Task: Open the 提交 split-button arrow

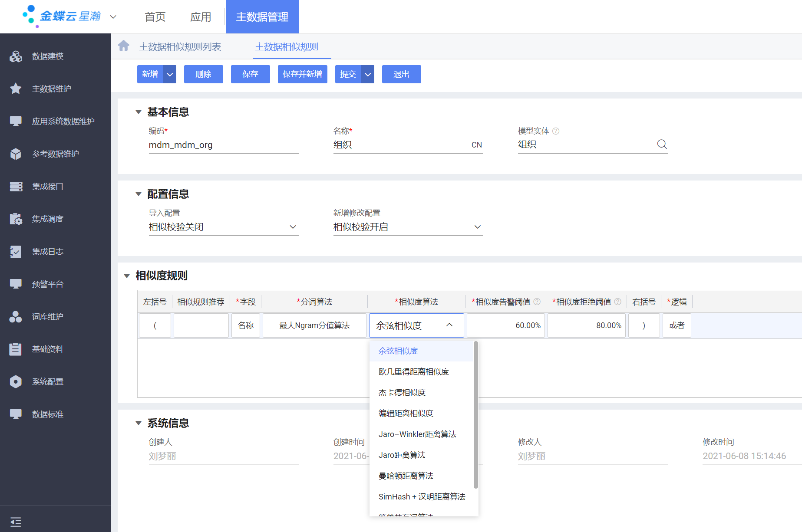Action: [x=368, y=74]
